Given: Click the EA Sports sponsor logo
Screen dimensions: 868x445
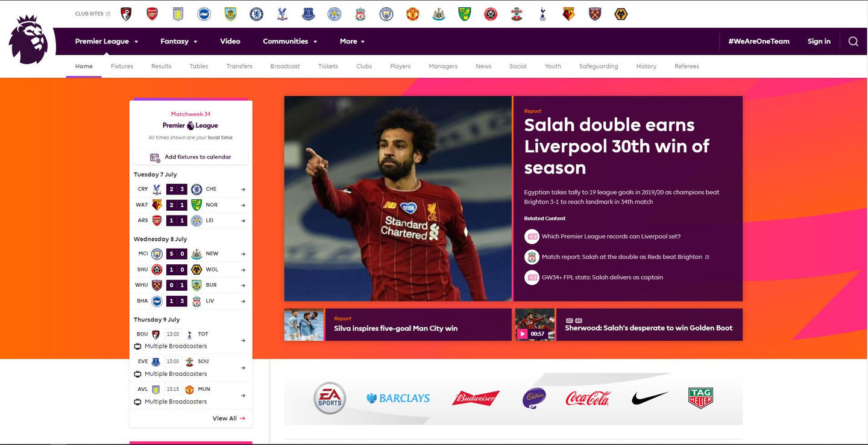Looking at the screenshot, I should 330,398.
